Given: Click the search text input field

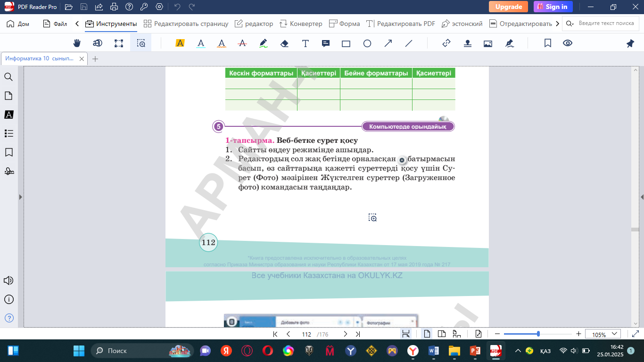Looking at the screenshot, I should pos(606,23).
